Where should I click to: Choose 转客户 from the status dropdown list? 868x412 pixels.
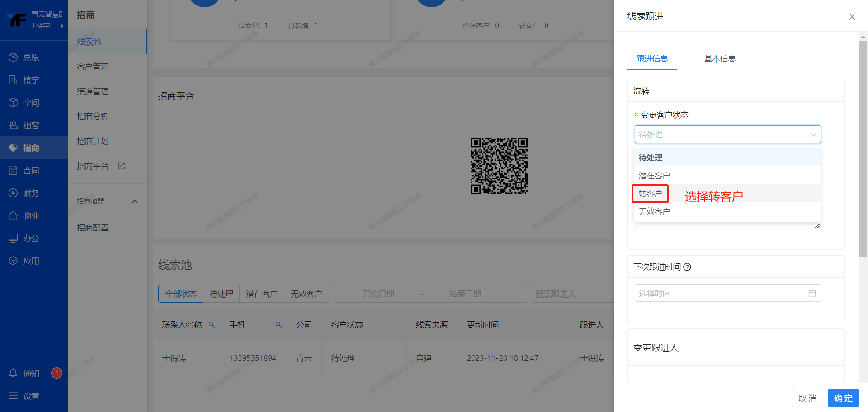point(650,194)
